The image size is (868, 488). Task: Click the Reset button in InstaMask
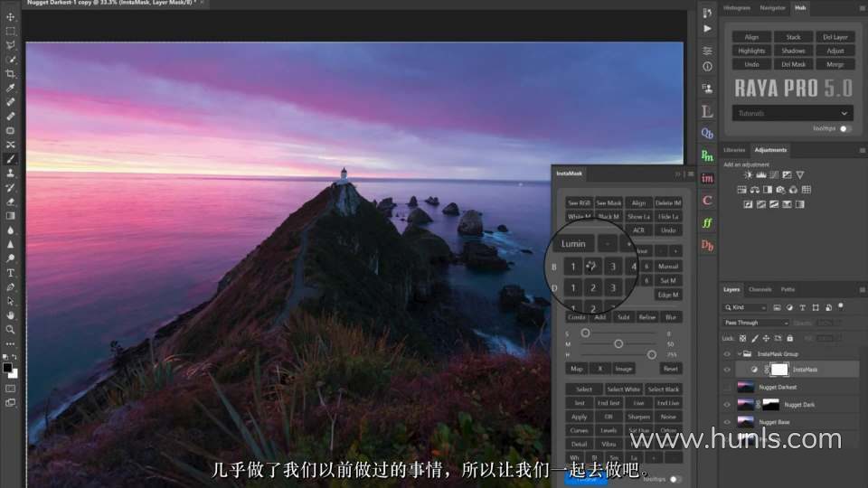pyautogui.click(x=670, y=369)
